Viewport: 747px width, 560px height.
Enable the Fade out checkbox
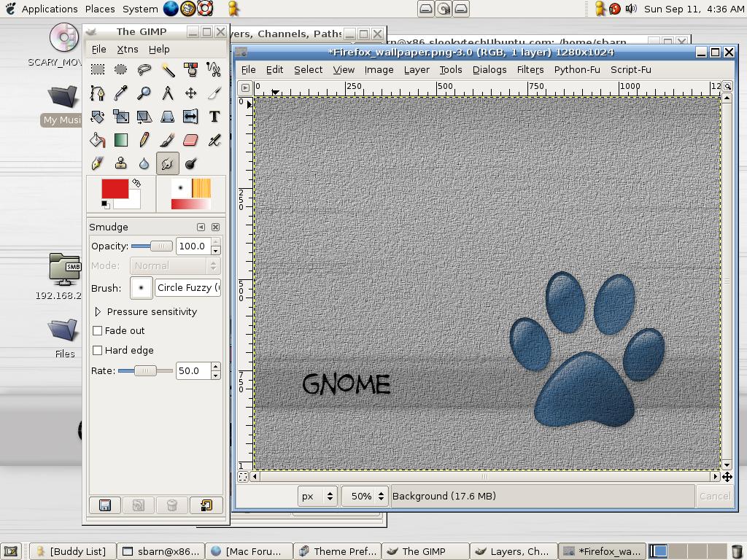pyautogui.click(x=97, y=330)
